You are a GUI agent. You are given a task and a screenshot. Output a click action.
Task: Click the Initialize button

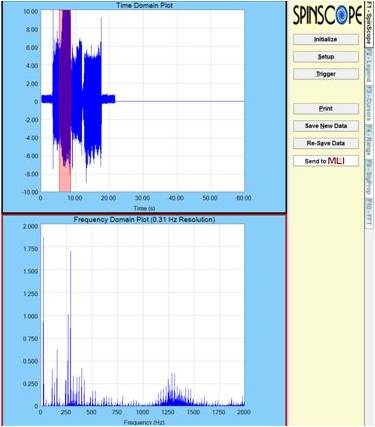pos(326,39)
